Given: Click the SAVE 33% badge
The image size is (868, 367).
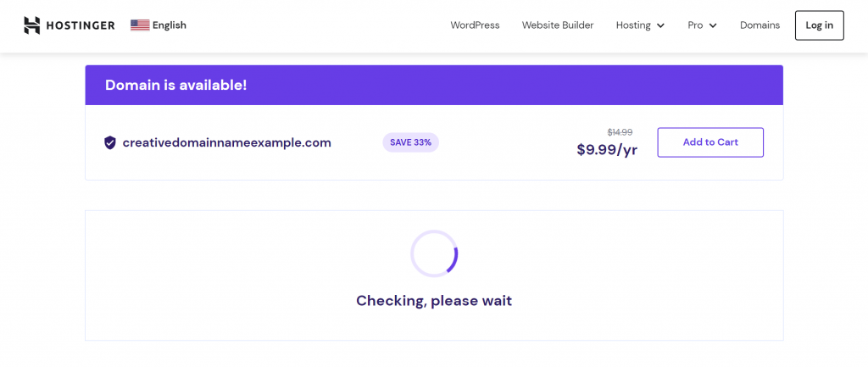Looking at the screenshot, I should [410, 142].
